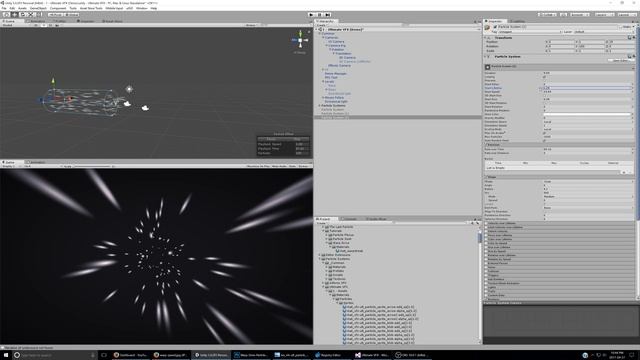Screen dimensions: 640x360
Task: Click the scene orientation gizmo
Action: coord(300,40)
